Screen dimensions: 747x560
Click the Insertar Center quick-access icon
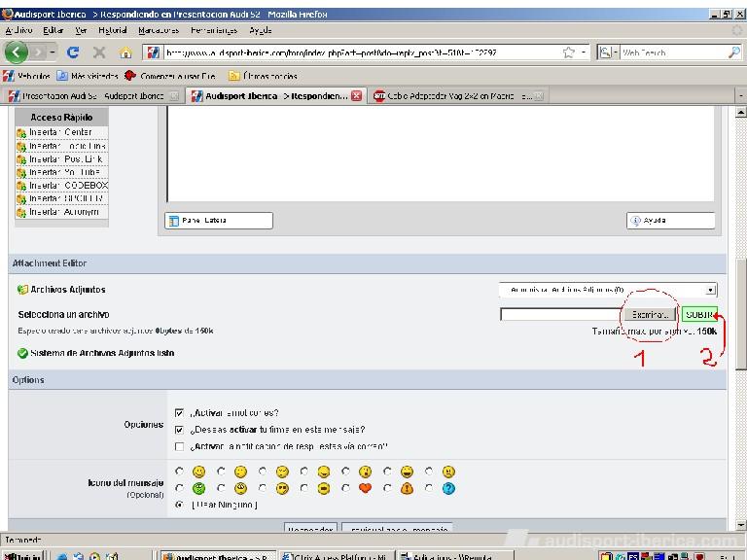(21, 133)
